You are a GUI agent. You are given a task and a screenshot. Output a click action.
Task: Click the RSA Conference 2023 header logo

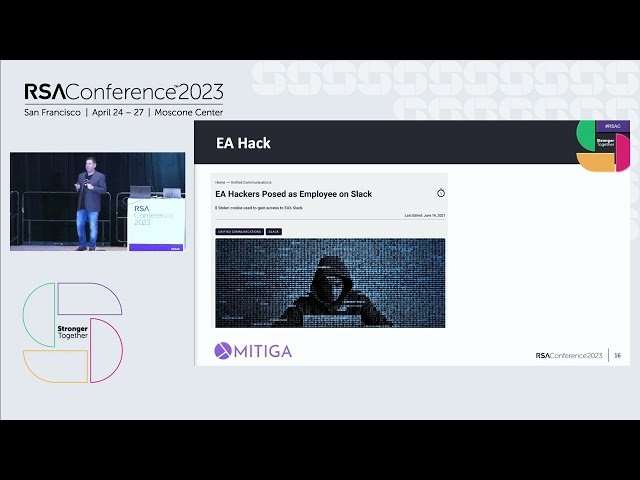pos(124,92)
